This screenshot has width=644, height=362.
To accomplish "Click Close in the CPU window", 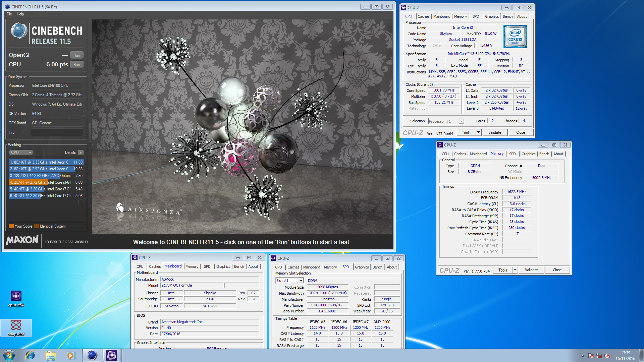I will pos(521,132).
